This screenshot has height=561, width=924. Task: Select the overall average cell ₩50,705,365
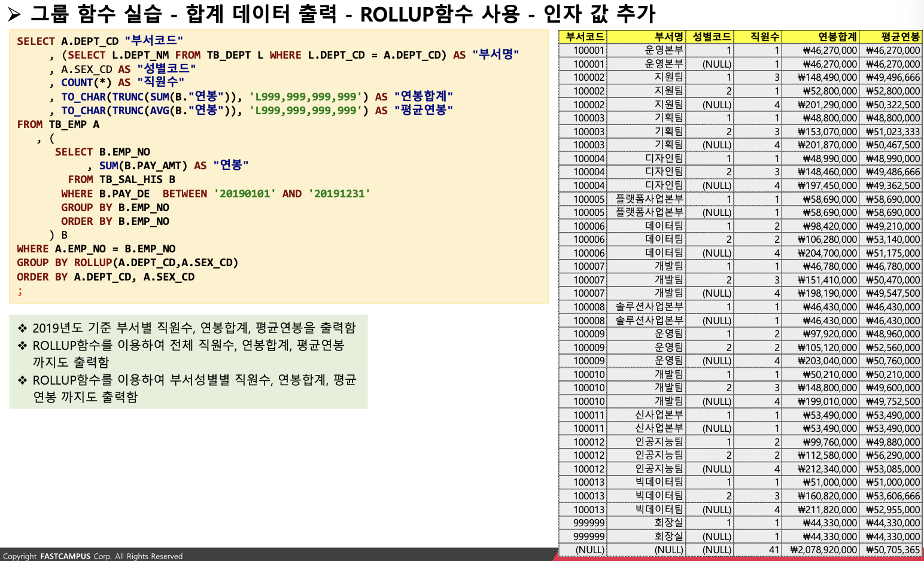pos(890,550)
